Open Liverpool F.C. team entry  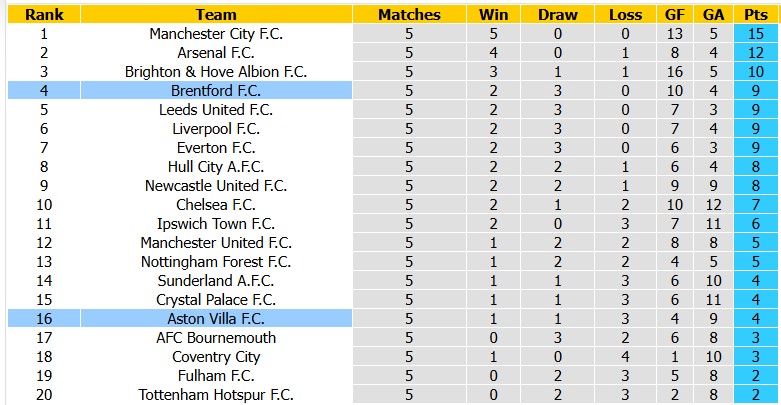(x=216, y=129)
